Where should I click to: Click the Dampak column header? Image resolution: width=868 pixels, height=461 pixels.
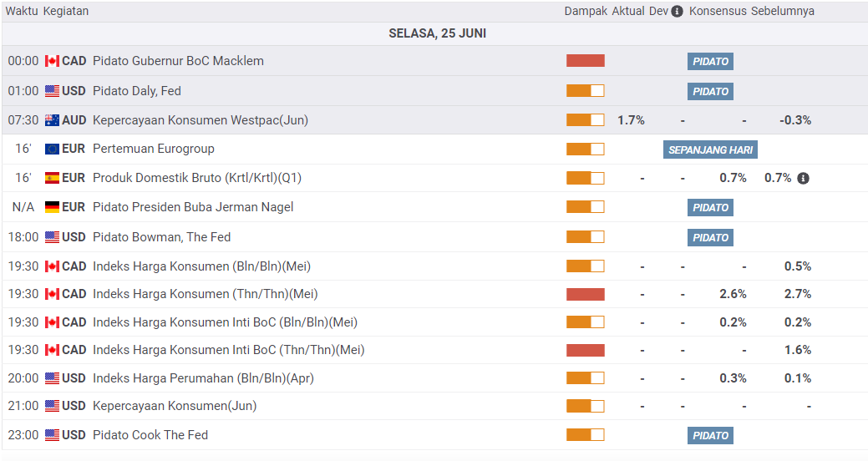(x=586, y=12)
